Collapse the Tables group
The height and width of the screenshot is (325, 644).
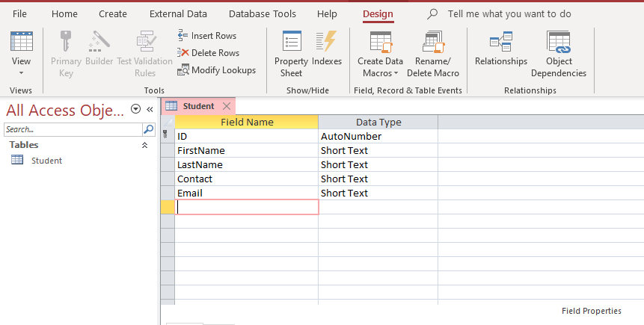pos(144,145)
